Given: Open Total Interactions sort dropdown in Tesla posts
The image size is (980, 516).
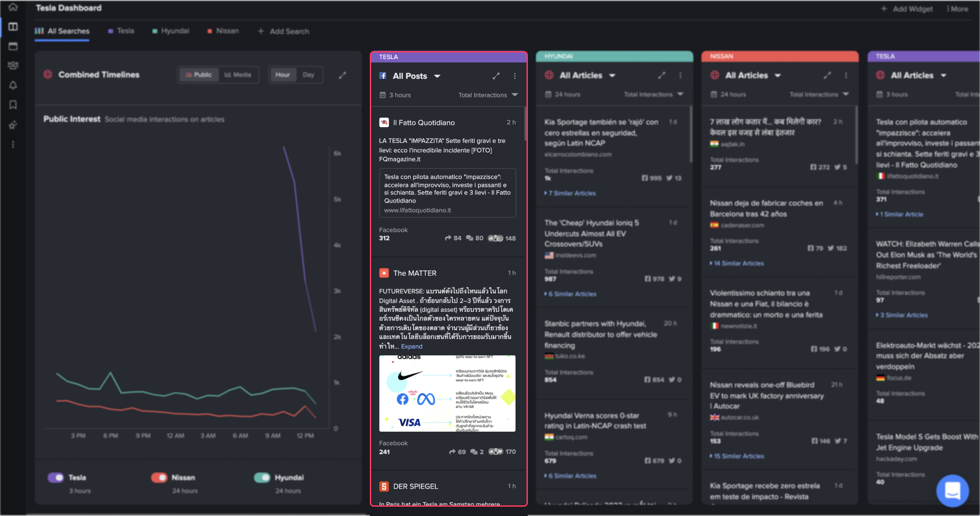Looking at the screenshot, I should pyautogui.click(x=488, y=95).
